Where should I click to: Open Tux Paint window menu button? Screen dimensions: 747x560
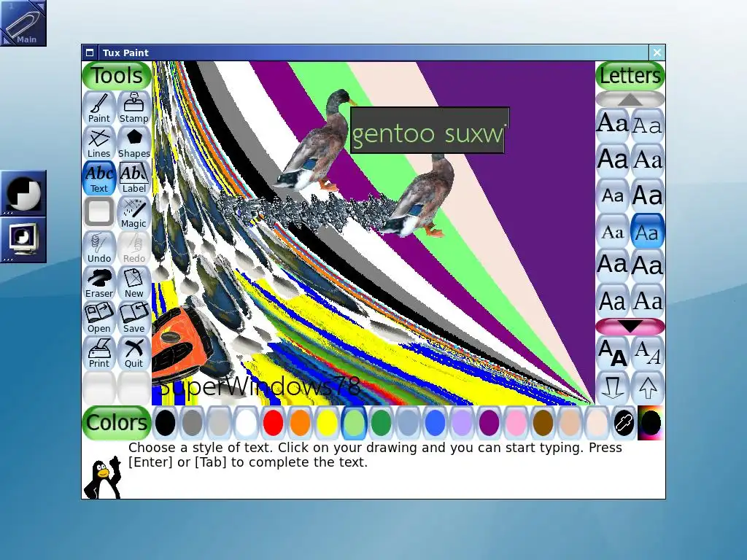click(x=90, y=52)
